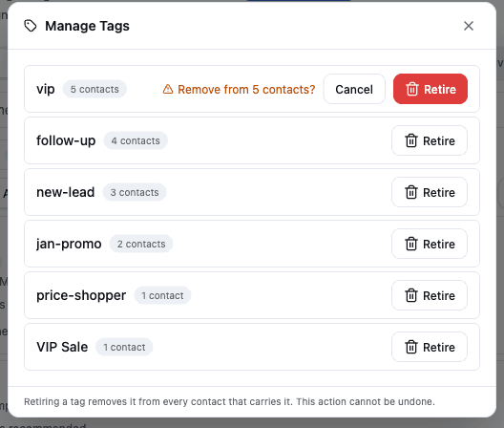Image resolution: width=504 pixels, height=428 pixels.
Task: Select the price-shopper tag name
Action: click(x=81, y=295)
